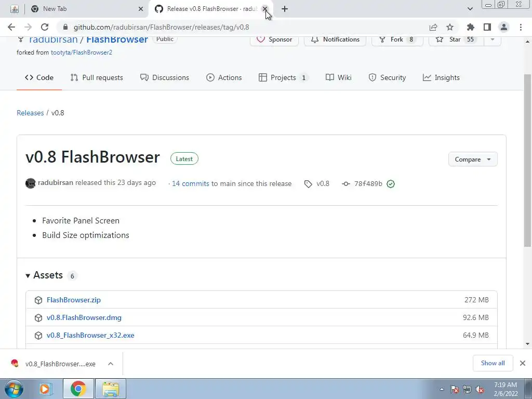Click the Chrome taskbar icon
The height and width of the screenshot is (399, 532).
tap(78, 389)
